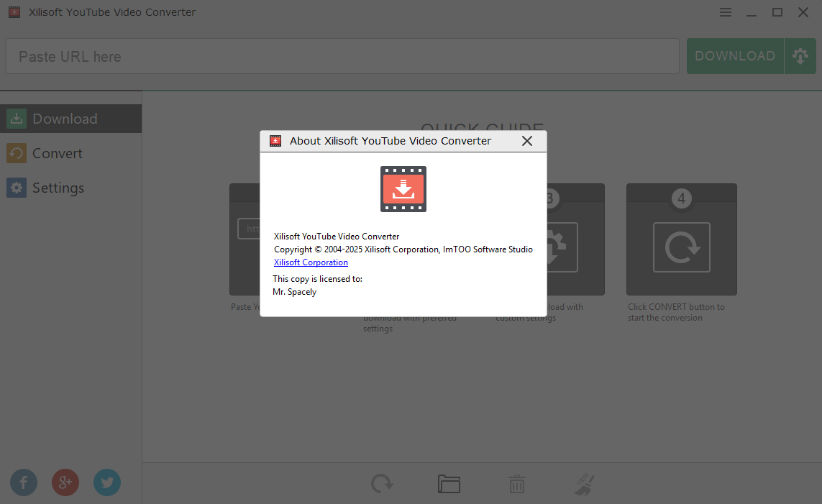
Task: Click the Paste URL here field
Action: click(x=342, y=56)
